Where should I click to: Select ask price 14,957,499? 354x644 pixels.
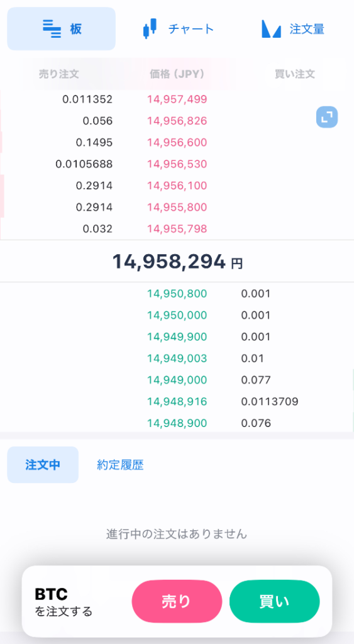177,99
